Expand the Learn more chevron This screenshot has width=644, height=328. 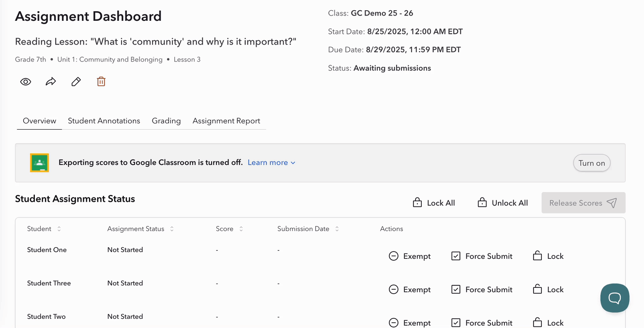click(x=293, y=163)
